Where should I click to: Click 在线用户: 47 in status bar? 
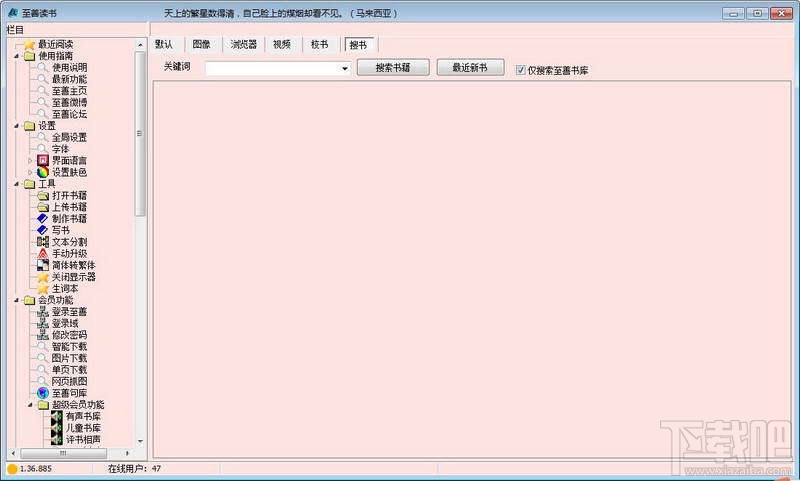point(134,469)
